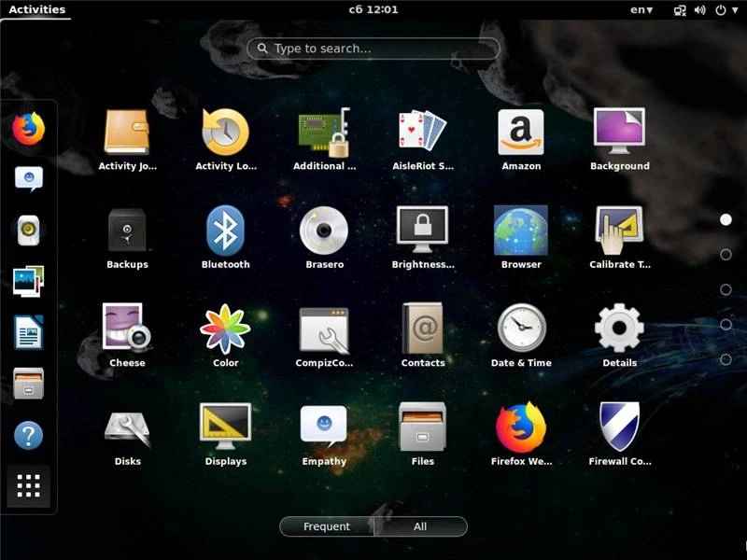The image size is (747, 560).
Task: Go to fifth app page dot
Action: point(726,359)
